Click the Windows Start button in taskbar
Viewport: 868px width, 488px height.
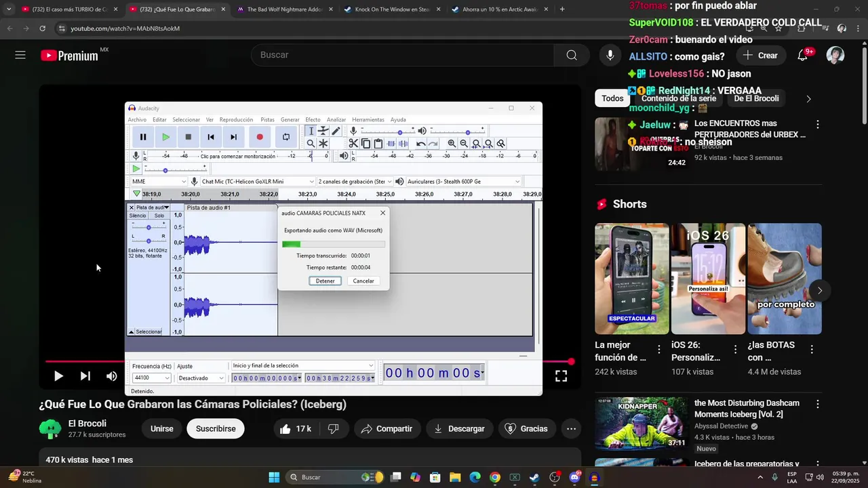(x=274, y=477)
